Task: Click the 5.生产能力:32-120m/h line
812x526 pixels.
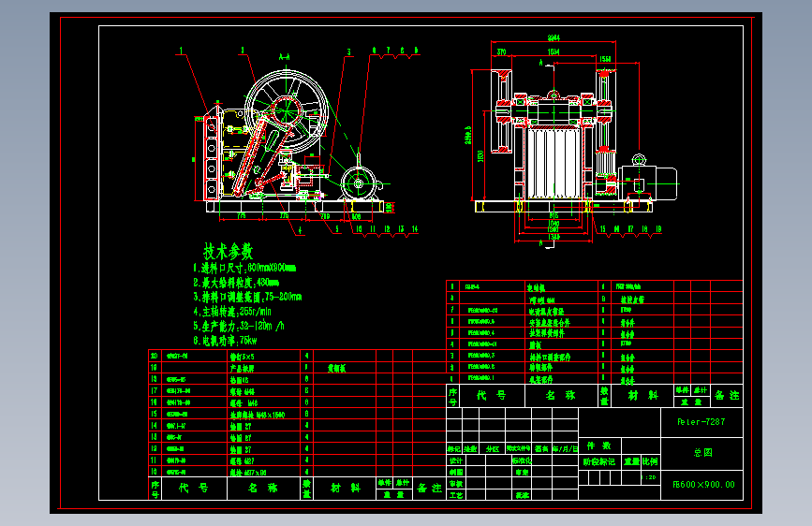Action: pyautogui.click(x=239, y=326)
